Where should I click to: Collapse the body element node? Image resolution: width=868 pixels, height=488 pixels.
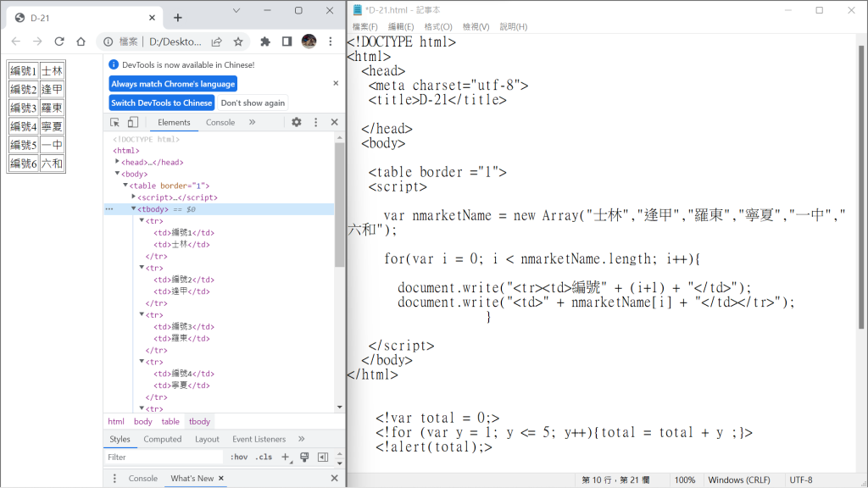(117, 173)
